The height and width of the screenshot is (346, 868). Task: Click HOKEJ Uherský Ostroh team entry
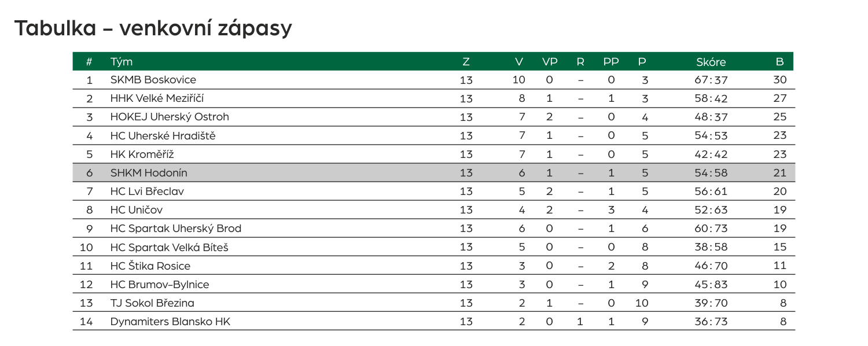pyautogui.click(x=170, y=117)
